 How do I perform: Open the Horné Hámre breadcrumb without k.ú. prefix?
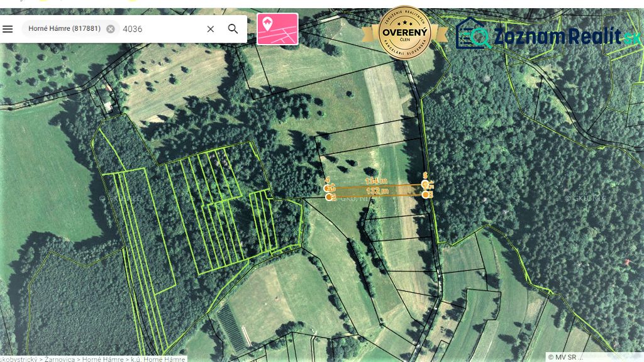(x=103, y=359)
